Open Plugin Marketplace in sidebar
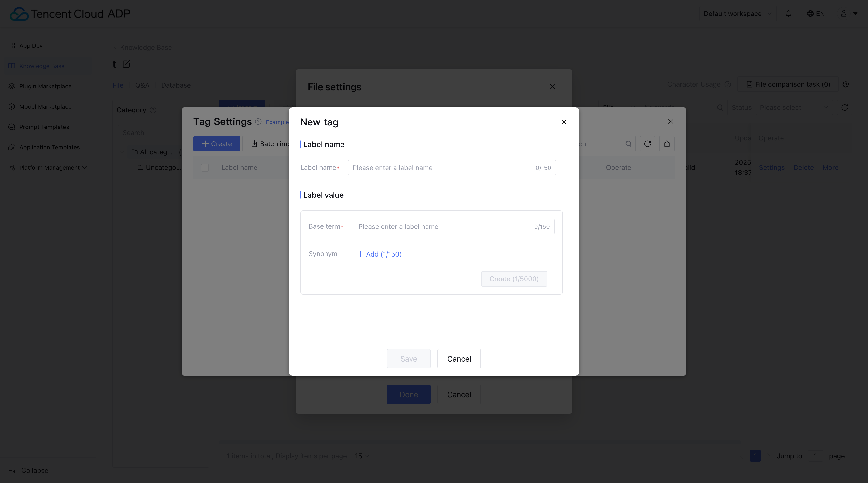The image size is (868, 483). pyautogui.click(x=45, y=86)
